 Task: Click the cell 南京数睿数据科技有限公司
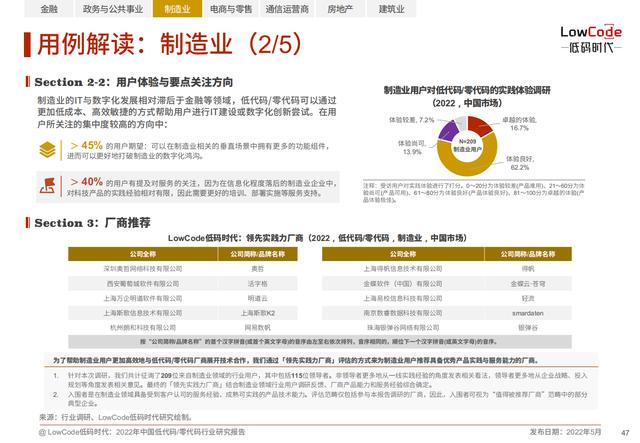(403, 313)
